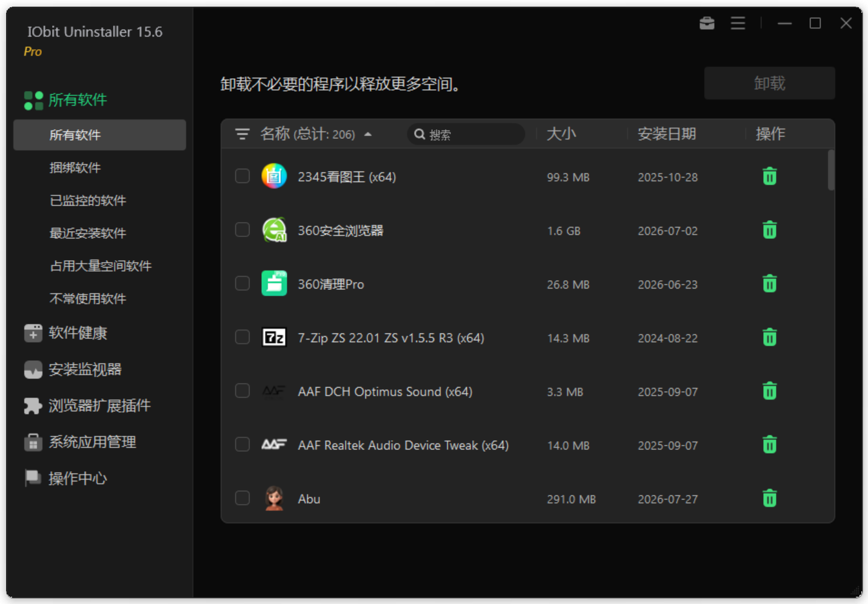The width and height of the screenshot is (868, 604).
Task: Check the box for 360安全浏览器
Action: (x=242, y=230)
